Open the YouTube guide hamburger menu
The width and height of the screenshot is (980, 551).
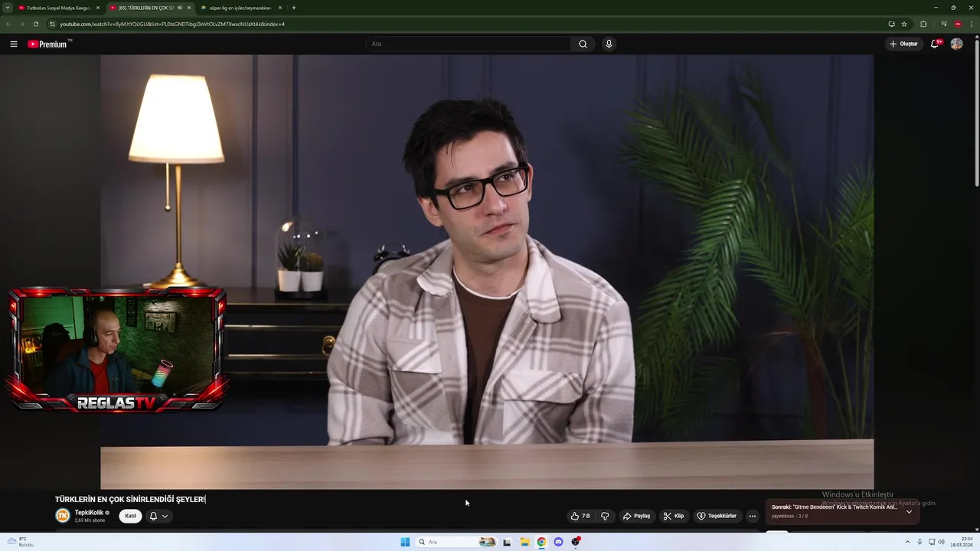tap(14, 44)
